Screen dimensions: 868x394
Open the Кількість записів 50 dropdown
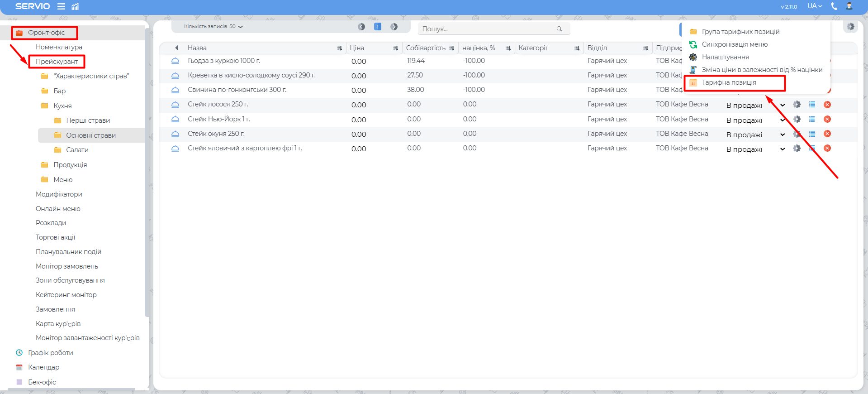[213, 27]
